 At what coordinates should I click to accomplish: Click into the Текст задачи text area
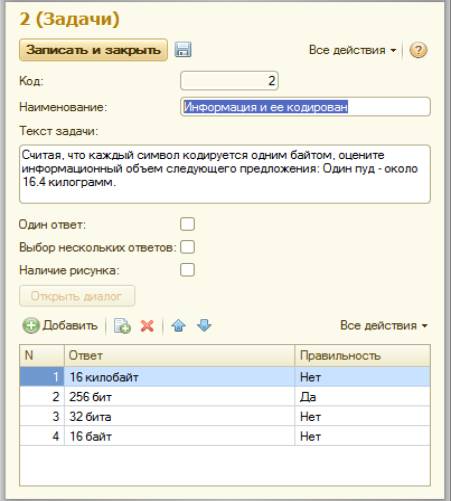(x=225, y=174)
